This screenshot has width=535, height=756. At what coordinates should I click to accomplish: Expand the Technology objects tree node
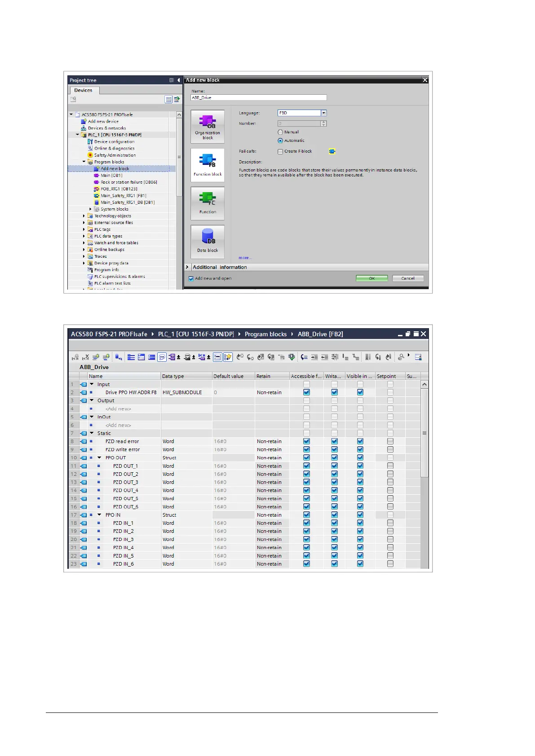click(84, 216)
